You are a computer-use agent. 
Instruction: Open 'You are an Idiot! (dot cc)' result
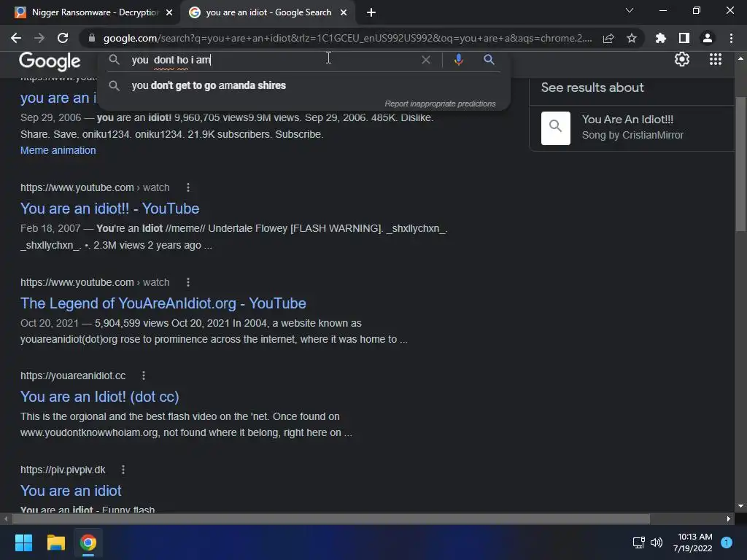(x=99, y=397)
